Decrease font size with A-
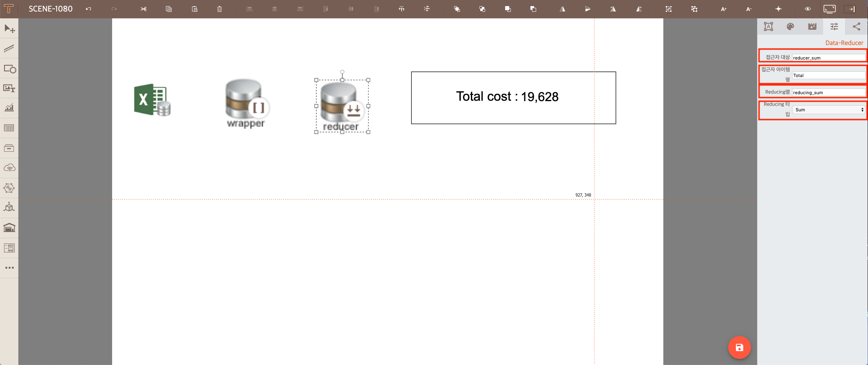This screenshot has height=365, width=868. (749, 9)
